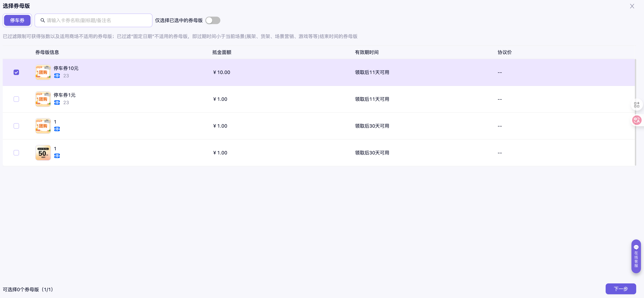This screenshot has width=644, height=298.
Task: Click the 停 badge in the 50 thumbnail row
Action: 57,156
